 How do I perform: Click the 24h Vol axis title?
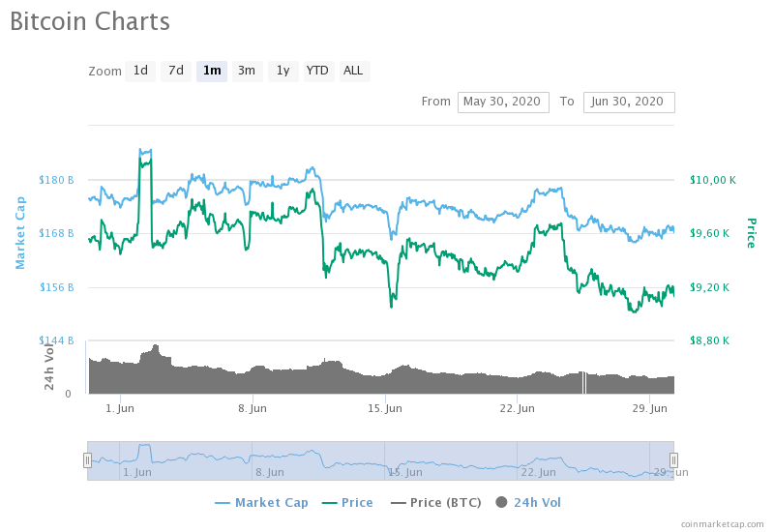(49, 366)
